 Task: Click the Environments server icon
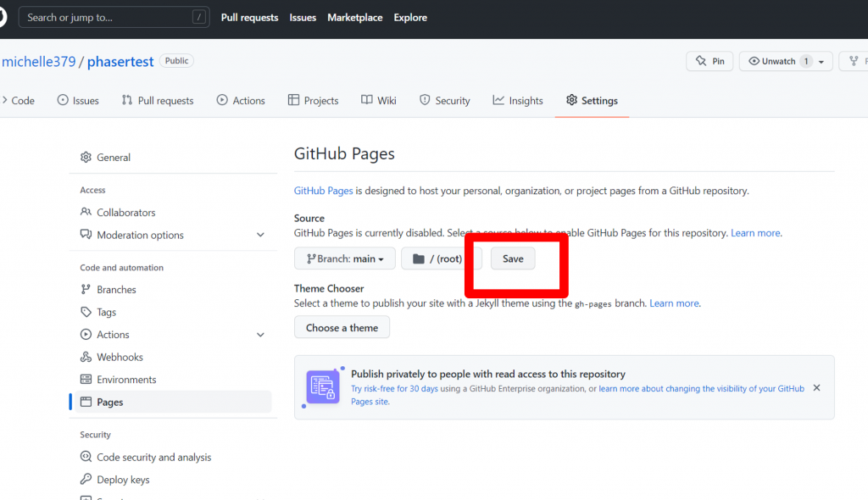[86, 380]
